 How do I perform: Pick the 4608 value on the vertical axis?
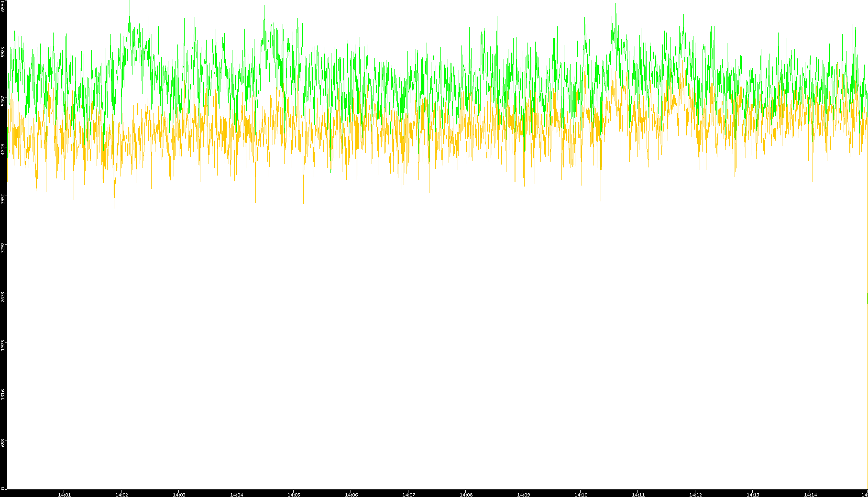pos(3,149)
